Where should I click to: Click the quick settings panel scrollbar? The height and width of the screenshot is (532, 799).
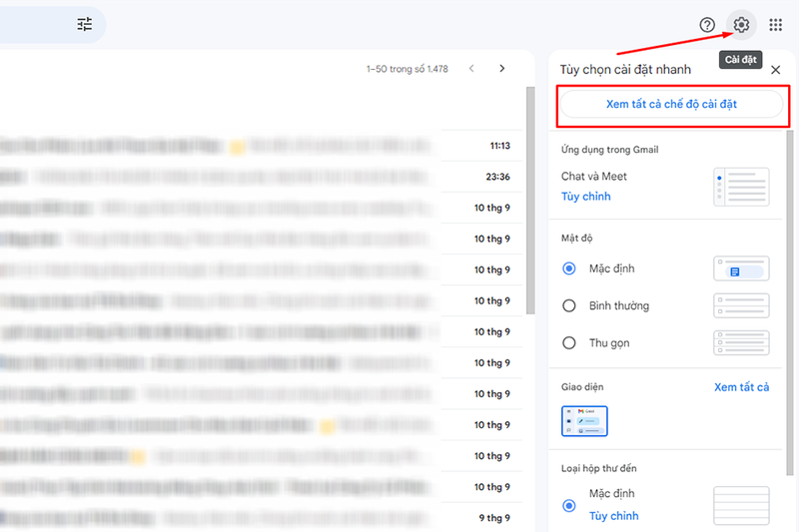tap(790, 302)
